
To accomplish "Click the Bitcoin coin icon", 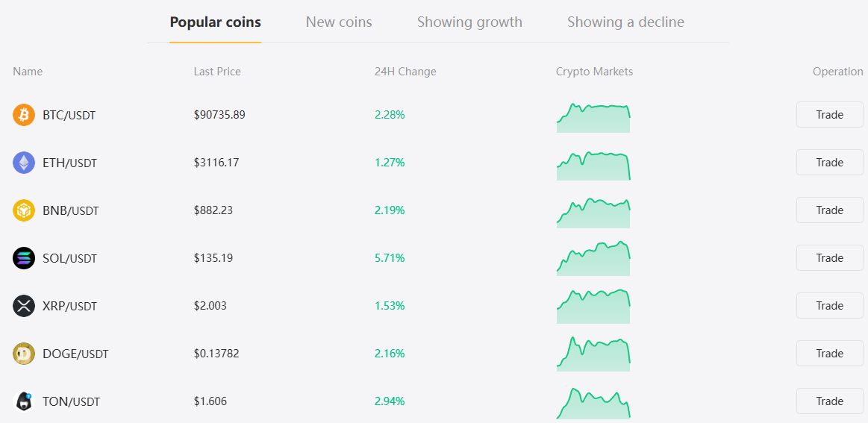I will click(24, 115).
